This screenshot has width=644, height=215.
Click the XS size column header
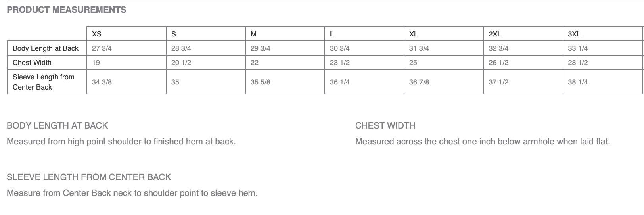pyautogui.click(x=97, y=34)
